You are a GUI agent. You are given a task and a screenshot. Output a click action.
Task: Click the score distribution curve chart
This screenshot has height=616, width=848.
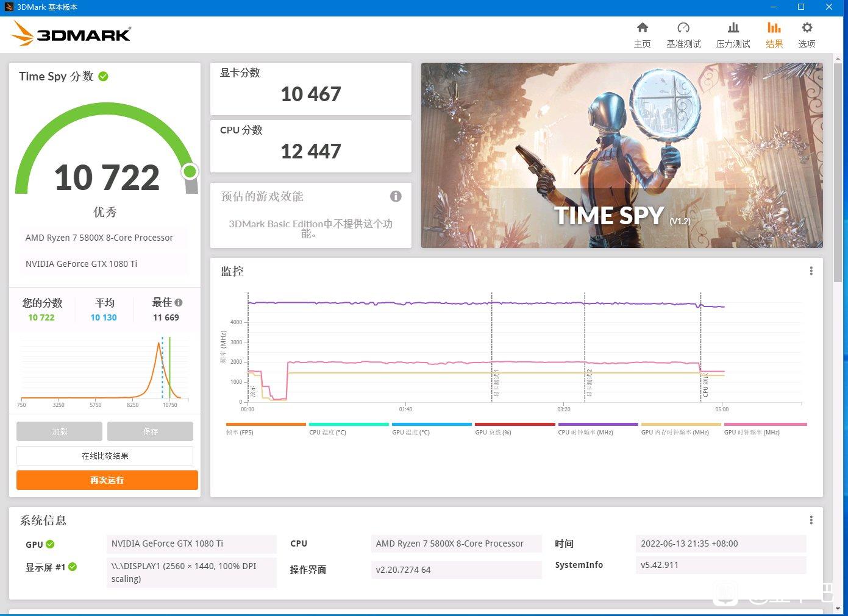tap(104, 370)
